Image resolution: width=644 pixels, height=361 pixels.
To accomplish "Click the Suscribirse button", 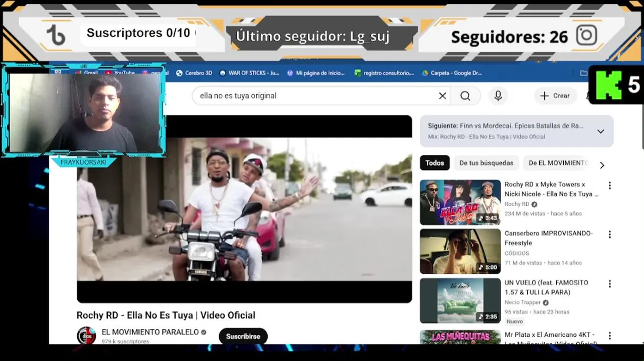I will pos(243,336).
